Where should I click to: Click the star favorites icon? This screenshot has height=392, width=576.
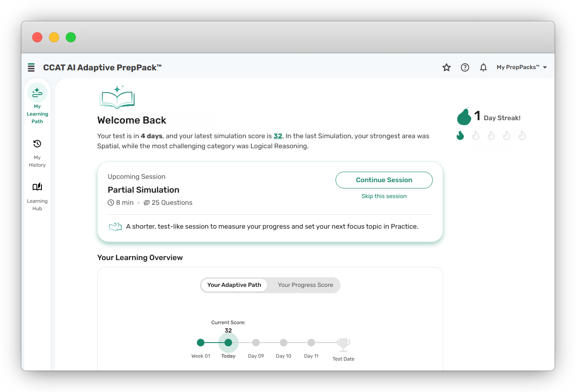pos(447,67)
